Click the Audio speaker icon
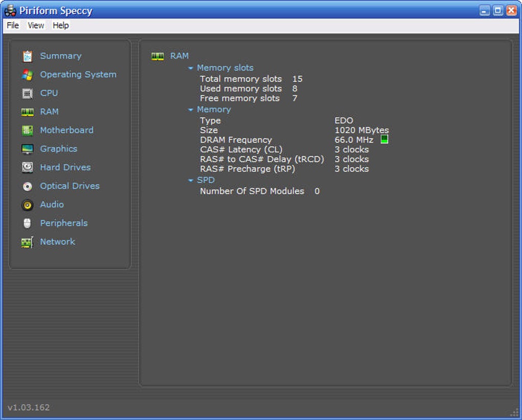 click(27, 205)
